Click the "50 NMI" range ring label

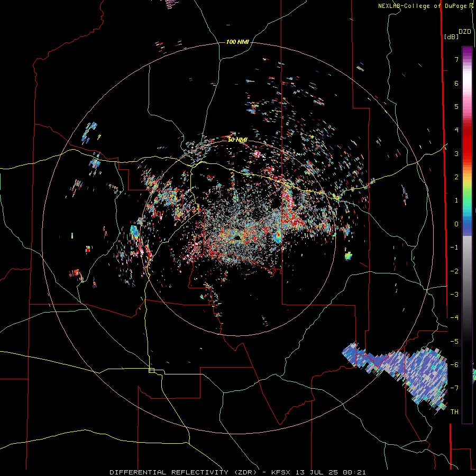coord(237,140)
